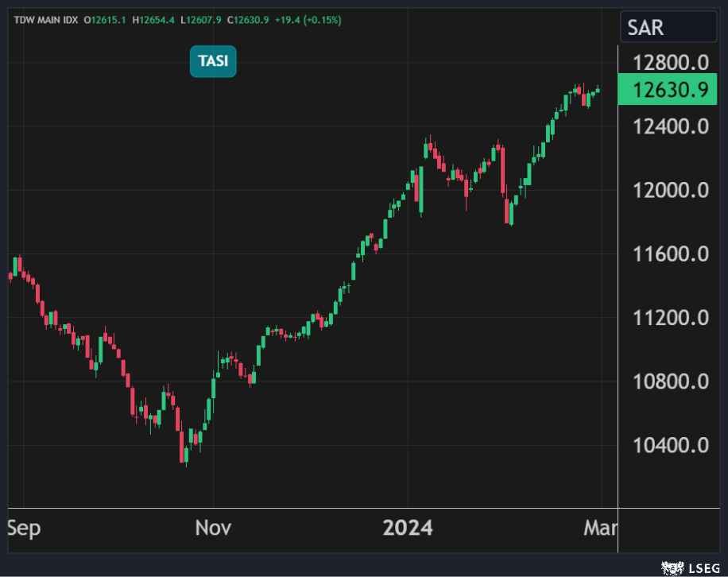Image resolution: width=728 pixels, height=577 pixels.
Task: Click the 12800.0 price axis label
Action: click(672, 62)
